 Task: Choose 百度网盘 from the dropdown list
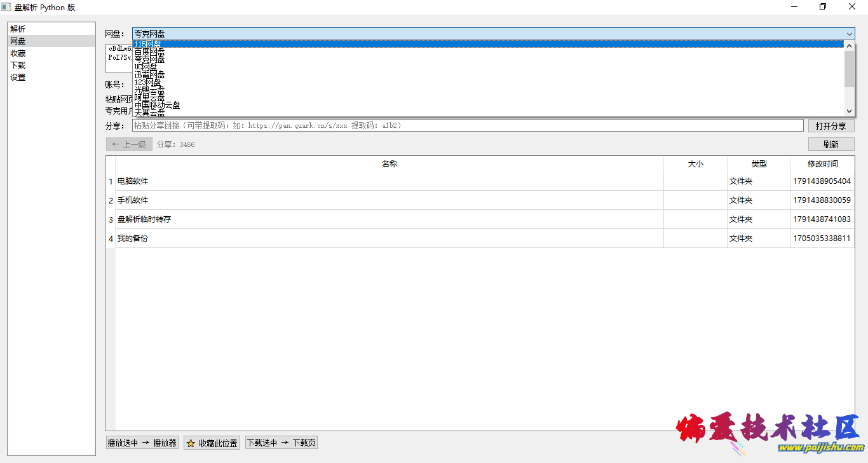coord(488,52)
